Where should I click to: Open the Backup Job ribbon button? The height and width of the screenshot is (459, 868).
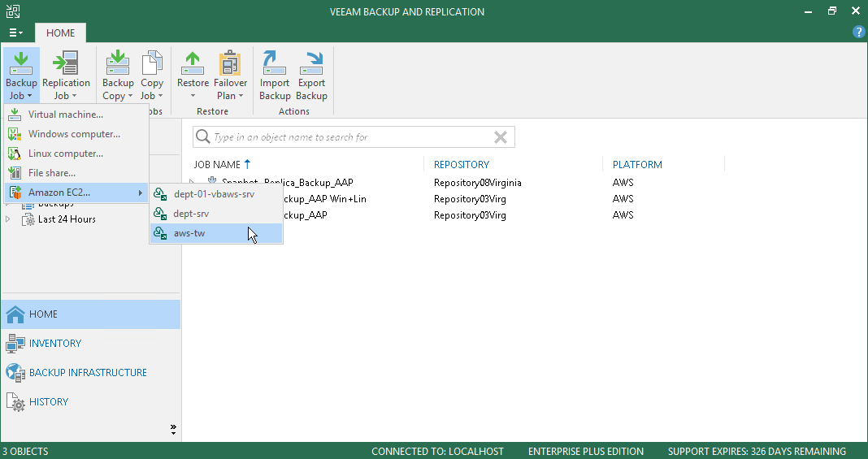click(21, 76)
